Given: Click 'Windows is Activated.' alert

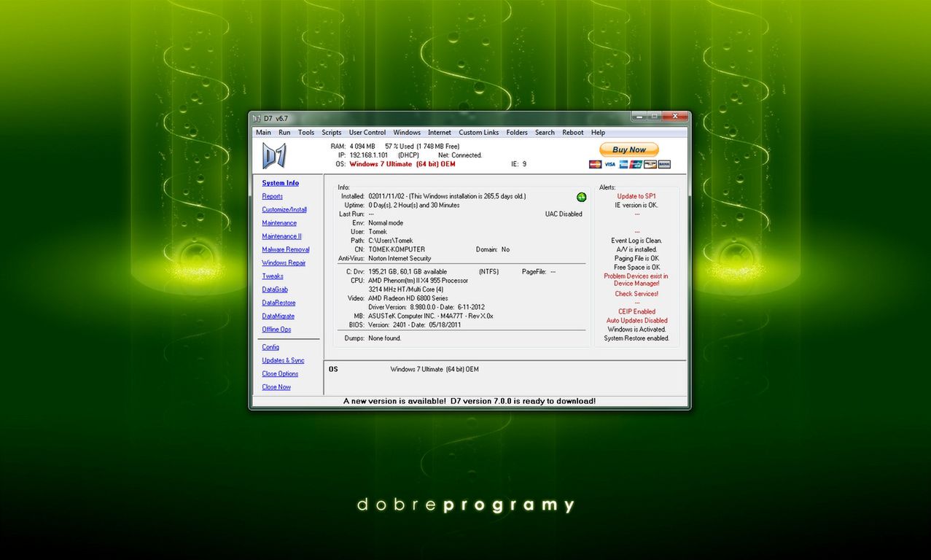Looking at the screenshot, I should [636, 330].
